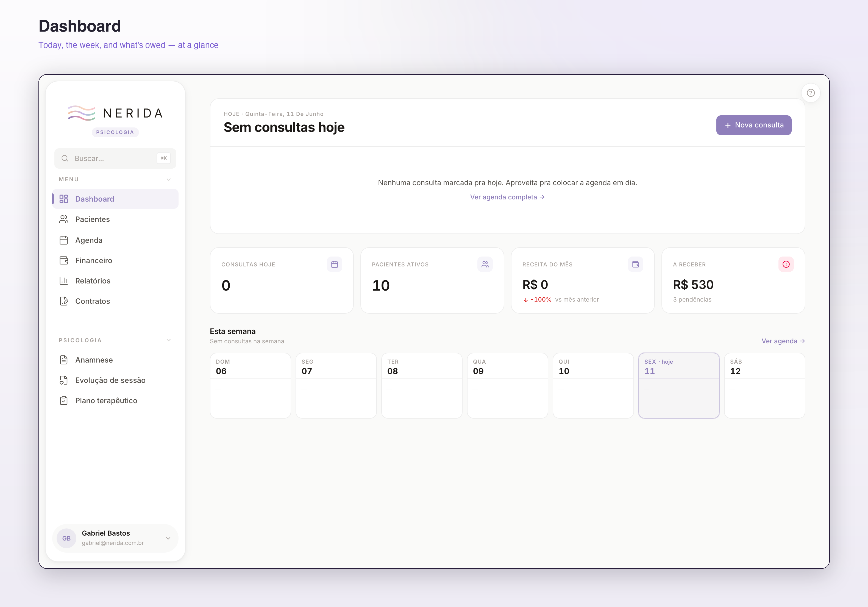Click the Evolução de sessão heart file icon

(63, 380)
